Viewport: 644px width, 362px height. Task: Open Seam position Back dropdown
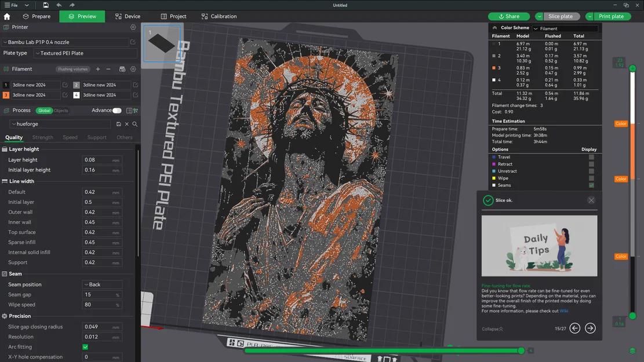[102, 284]
